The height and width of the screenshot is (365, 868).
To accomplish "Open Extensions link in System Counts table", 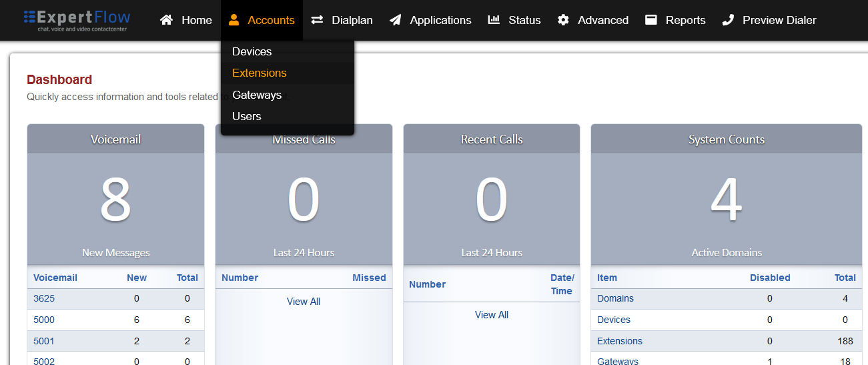I will pyautogui.click(x=619, y=341).
